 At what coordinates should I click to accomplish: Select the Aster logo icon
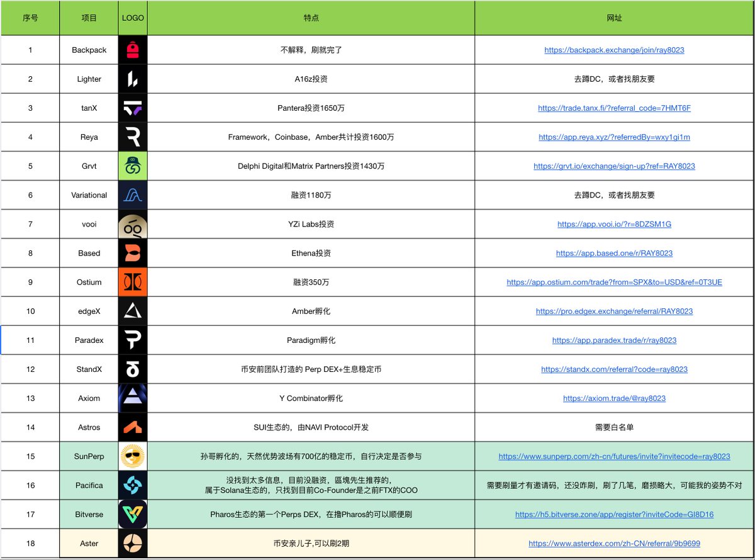coord(133,543)
